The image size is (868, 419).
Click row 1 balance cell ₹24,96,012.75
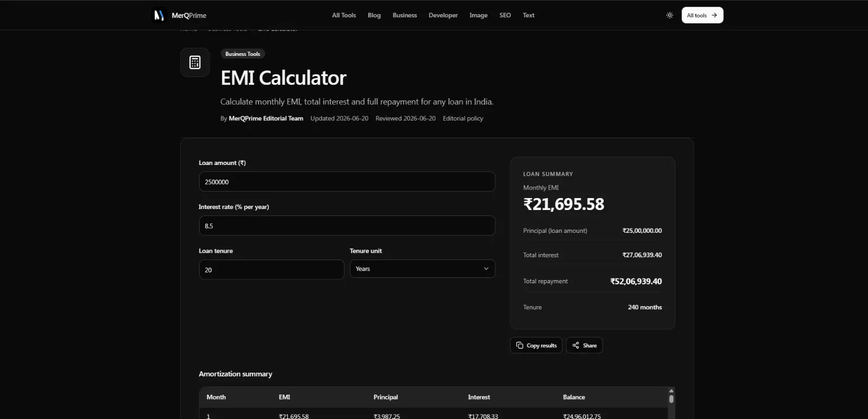[x=582, y=416]
